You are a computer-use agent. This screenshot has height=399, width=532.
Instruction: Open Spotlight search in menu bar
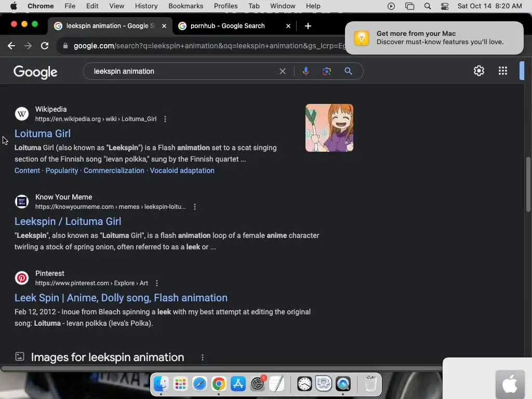pyautogui.click(x=428, y=6)
